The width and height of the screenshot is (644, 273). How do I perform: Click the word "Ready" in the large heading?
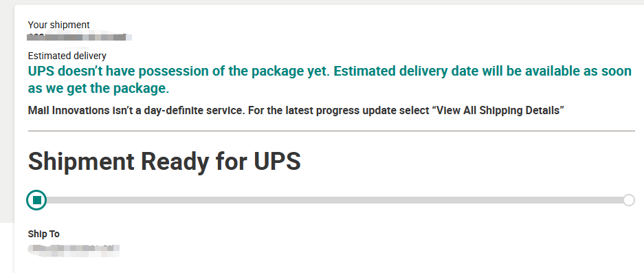tap(175, 162)
